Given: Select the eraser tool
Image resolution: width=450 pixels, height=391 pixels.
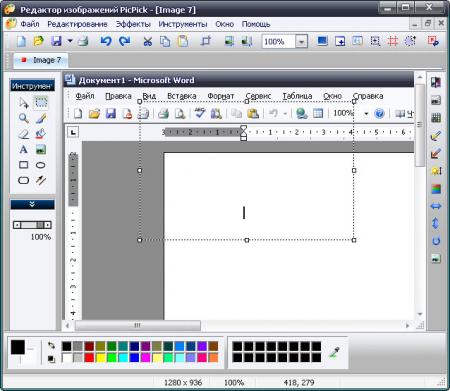Looking at the screenshot, I should [x=23, y=134].
